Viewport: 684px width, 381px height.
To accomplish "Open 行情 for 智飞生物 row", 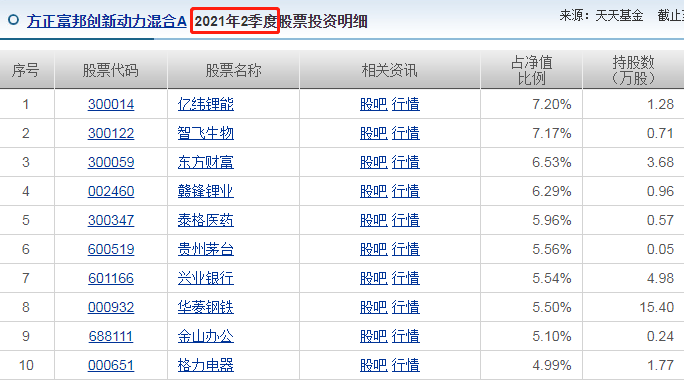I will (x=406, y=133).
